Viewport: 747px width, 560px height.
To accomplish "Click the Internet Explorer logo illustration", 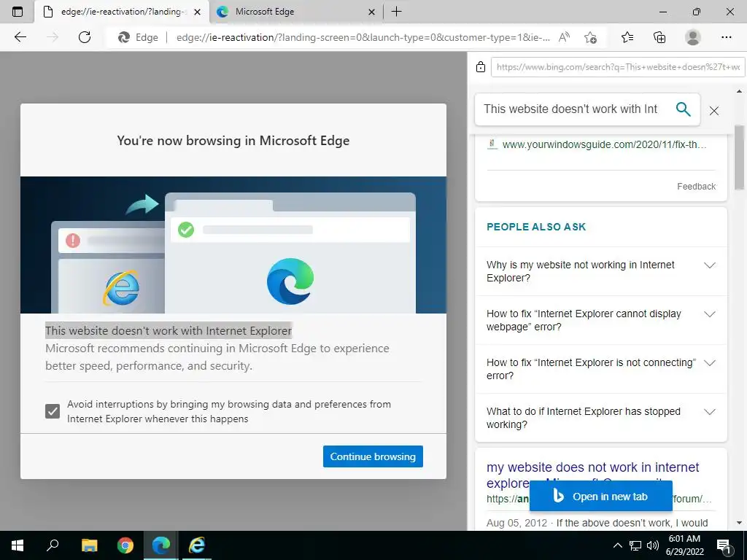I will pyautogui.click(x=122, y=287).
